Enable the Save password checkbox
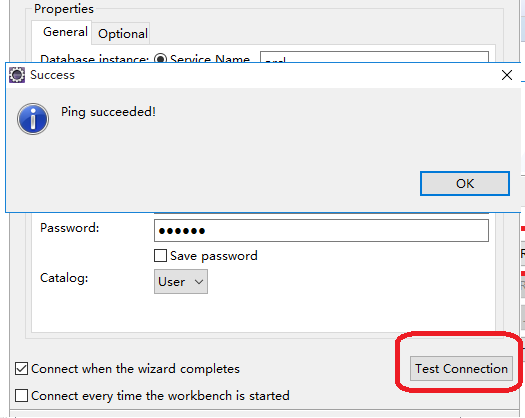 160,256
